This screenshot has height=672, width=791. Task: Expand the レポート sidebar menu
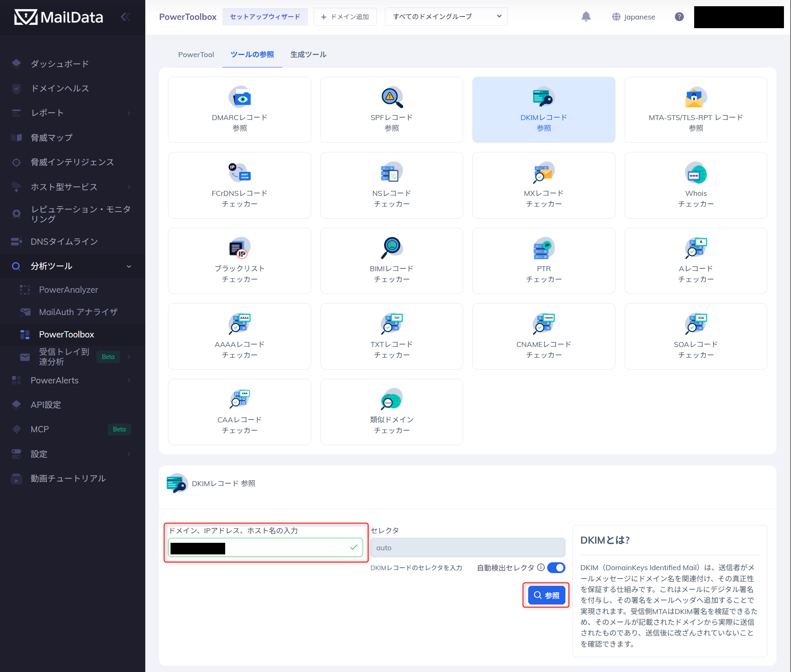[x=72, y=113]
